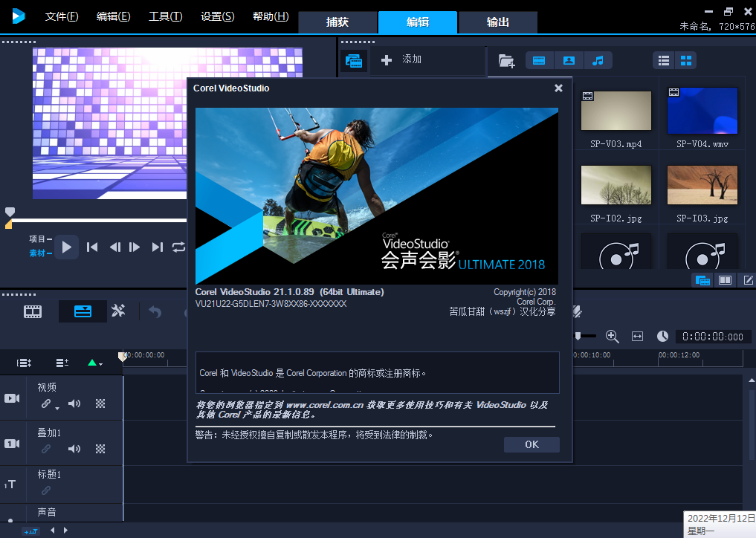Toggle photo filter in library

coord(569,60)
